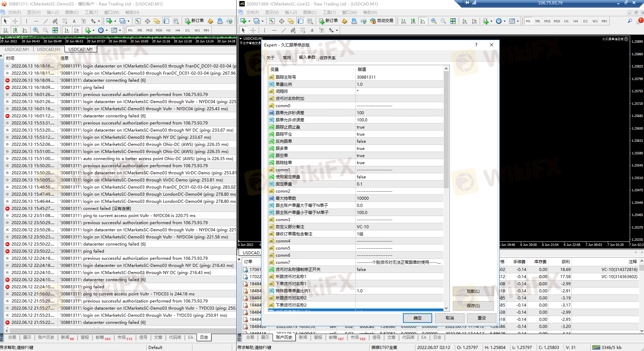Open the USDCAD,H1 chart tab in left window
Screen dimensions: 644x351
[49, 49]
